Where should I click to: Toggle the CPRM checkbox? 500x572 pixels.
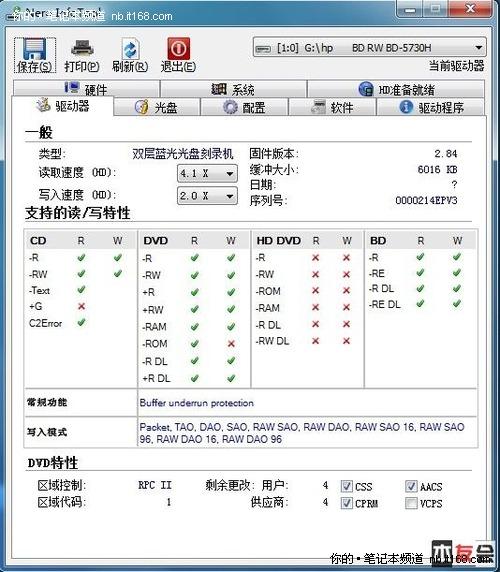(346, 503)
